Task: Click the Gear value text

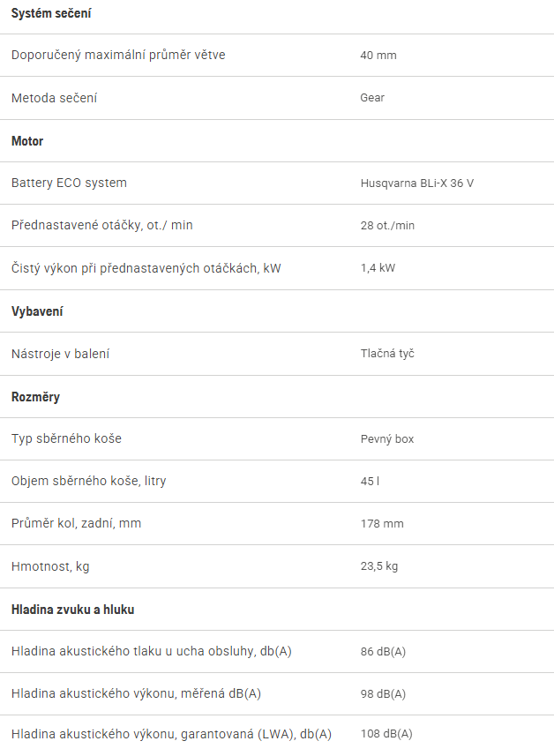Action: coord(372,98)
